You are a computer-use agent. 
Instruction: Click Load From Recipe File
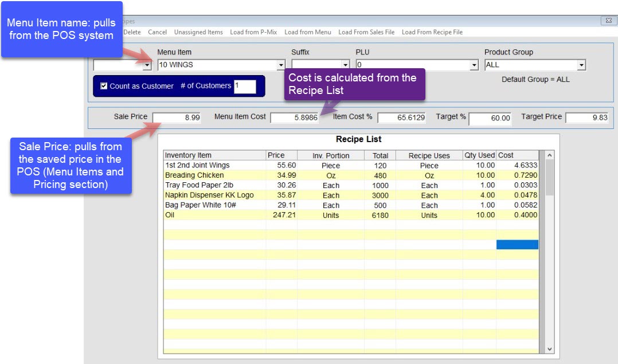(432, 32)
